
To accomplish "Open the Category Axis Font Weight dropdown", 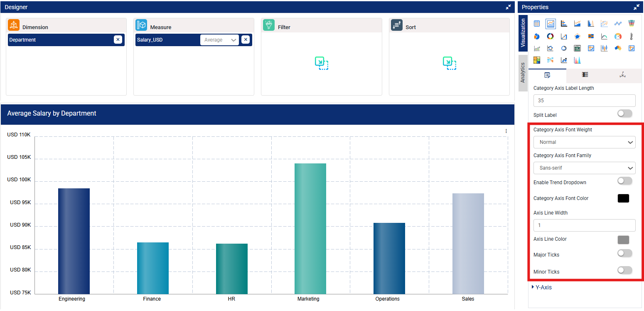I will coord(584,142).
